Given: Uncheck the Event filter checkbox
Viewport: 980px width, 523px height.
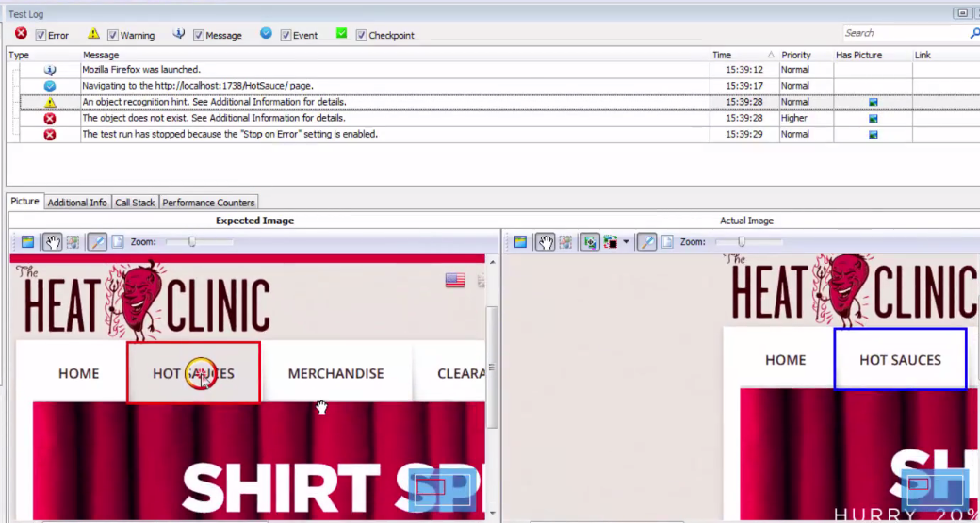Looking at the screenshot, I should click(x=286, y=36).
